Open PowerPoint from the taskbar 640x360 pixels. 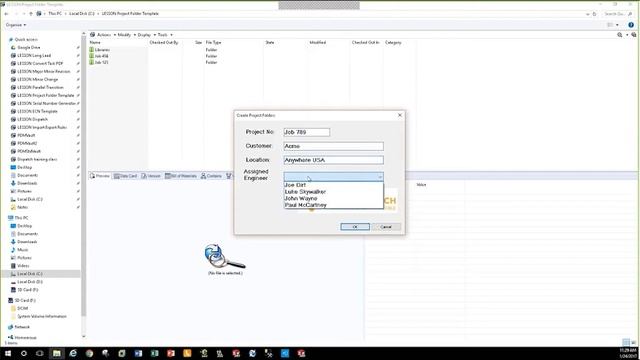tap(171, 353)
